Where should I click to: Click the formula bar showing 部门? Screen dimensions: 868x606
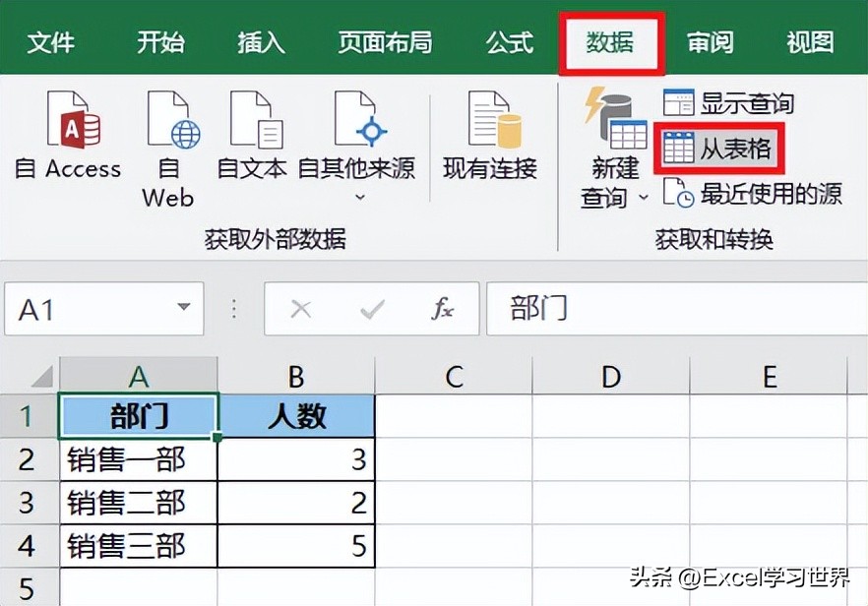677,309
